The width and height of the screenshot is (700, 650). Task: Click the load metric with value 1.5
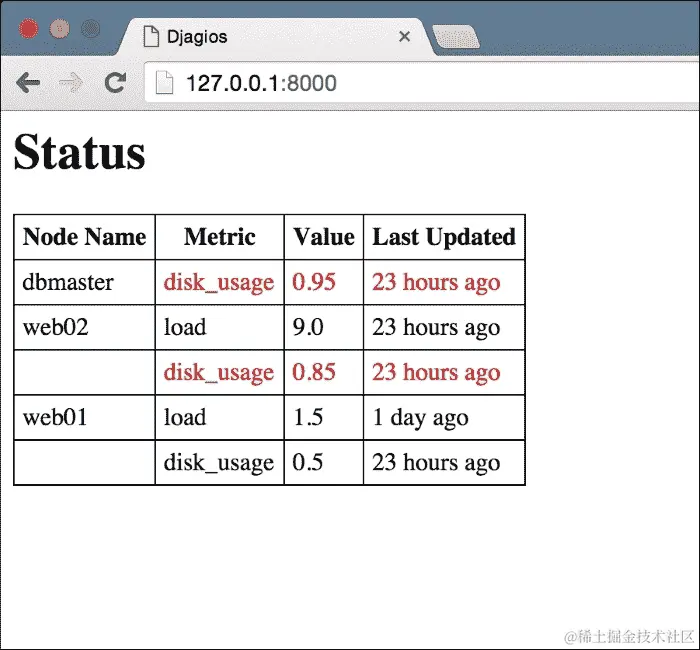point(185,417)
